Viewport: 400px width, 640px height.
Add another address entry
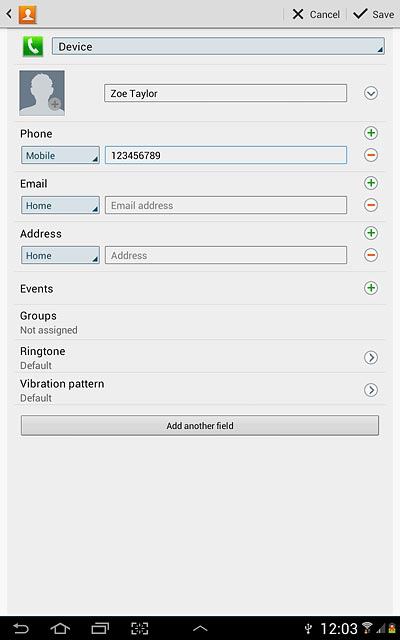click(x=371, y=233)
